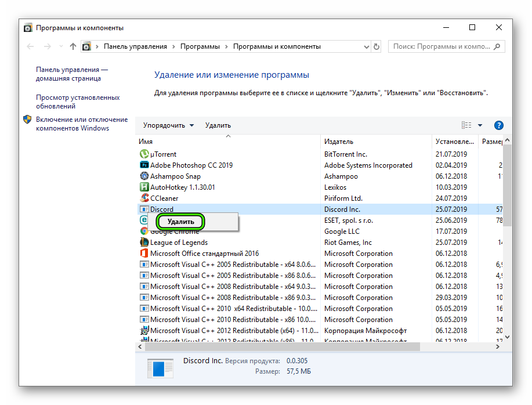Click the window title bar icon

click(28, 28)
